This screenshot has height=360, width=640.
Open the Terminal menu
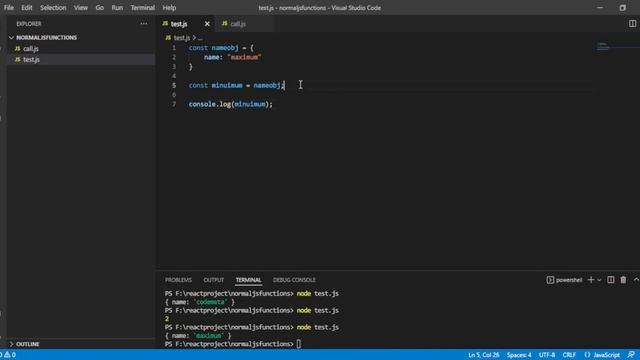click(142, 8)
